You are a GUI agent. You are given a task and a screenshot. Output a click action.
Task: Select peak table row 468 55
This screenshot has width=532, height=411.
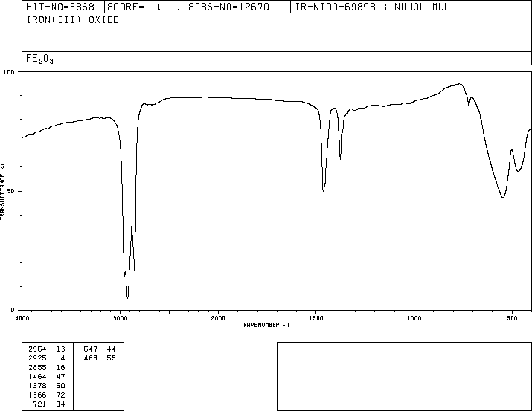[100, 358]
